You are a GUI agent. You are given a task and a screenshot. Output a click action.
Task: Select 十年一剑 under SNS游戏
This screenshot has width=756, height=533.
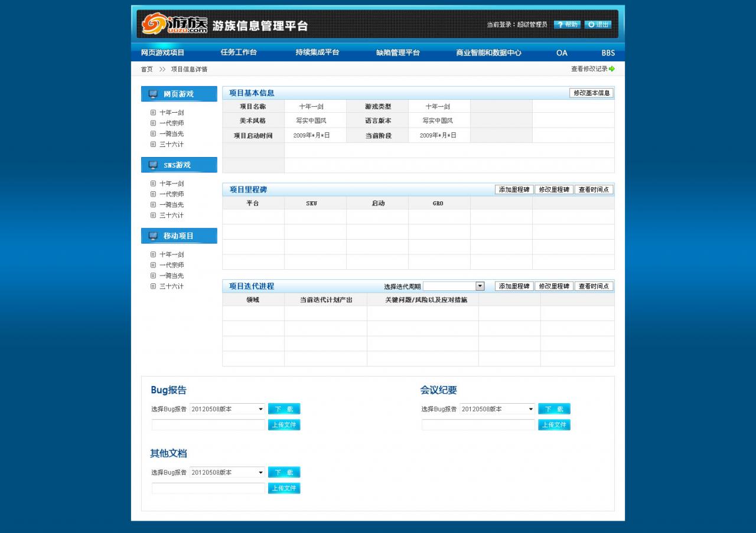pyautogui.click(x=171, y=184)
